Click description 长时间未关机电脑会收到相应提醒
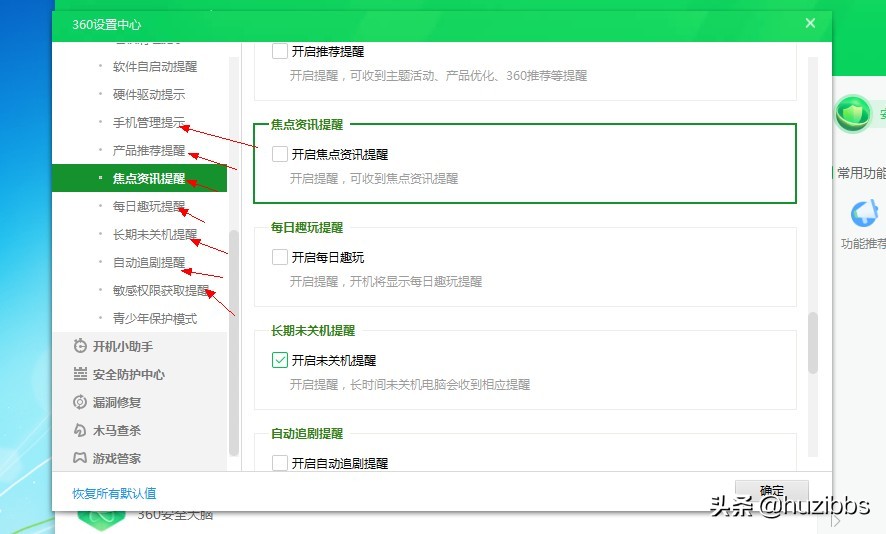886x534 pixels. [x=440, y=385]
